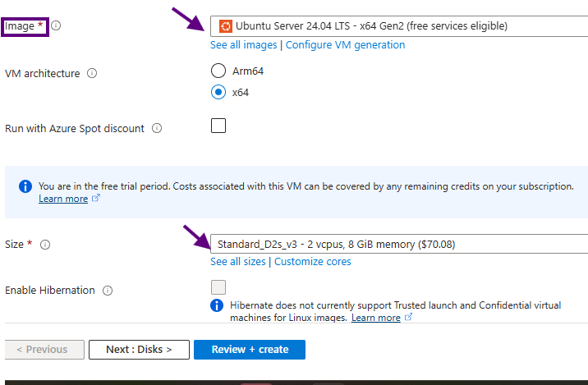Click the free trial banner info icon
This screenshot has width=588, height=385.
pyautogui.click(x=25, y=186)
